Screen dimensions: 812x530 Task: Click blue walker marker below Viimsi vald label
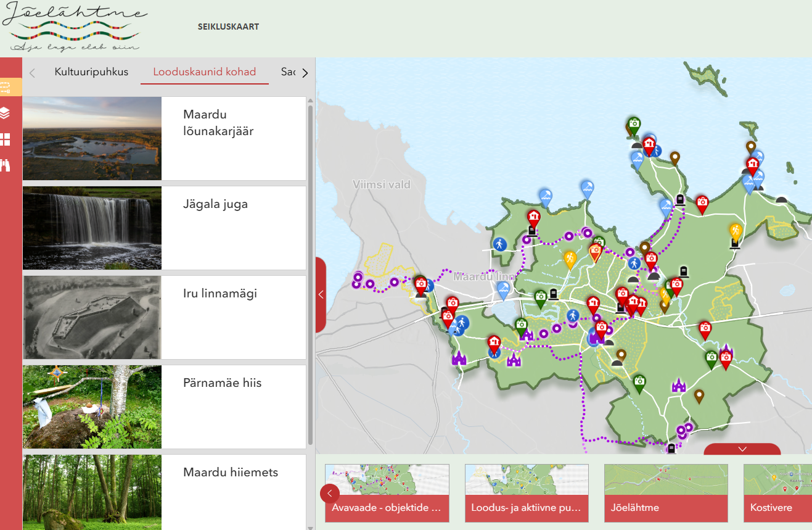500,244
